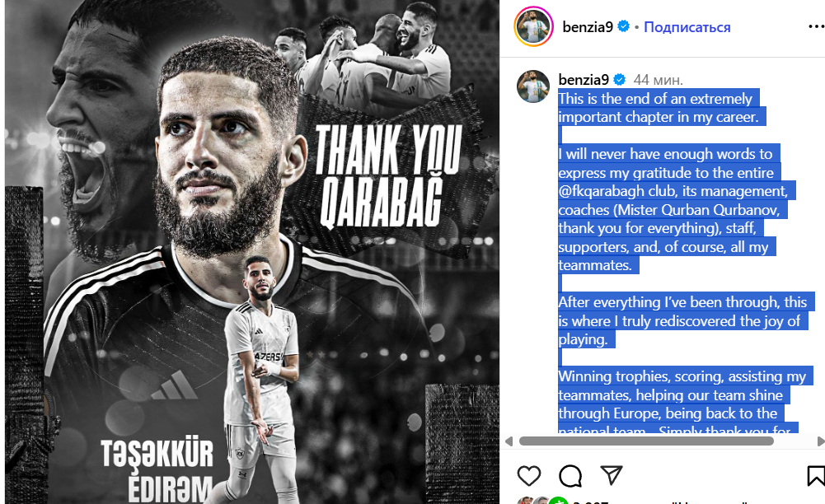Open benzia9's story from the header avatar

click(x=533, y=27)
